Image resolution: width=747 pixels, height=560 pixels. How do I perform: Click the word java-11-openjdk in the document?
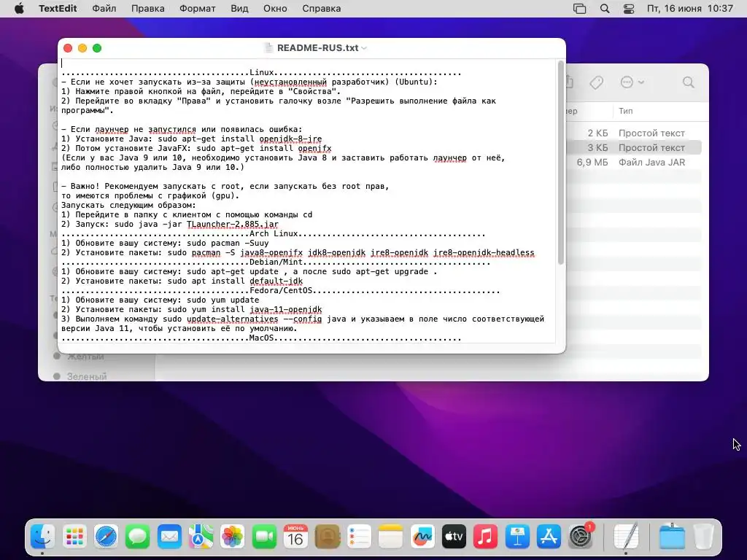286,309
